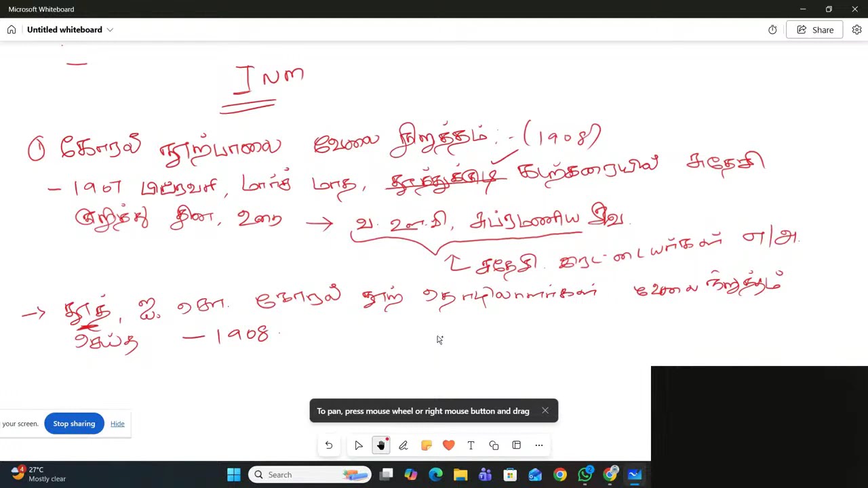868x488 pixels.
Task: Click the handwritten 1908 text at bottom
Action: pos(243,335)
